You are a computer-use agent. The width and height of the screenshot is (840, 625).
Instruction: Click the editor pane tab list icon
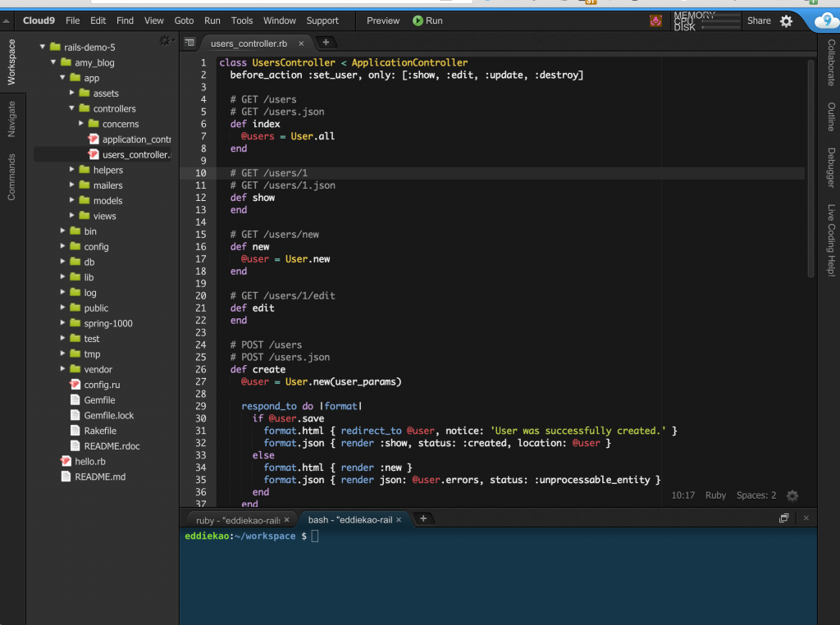click(189, 43)
